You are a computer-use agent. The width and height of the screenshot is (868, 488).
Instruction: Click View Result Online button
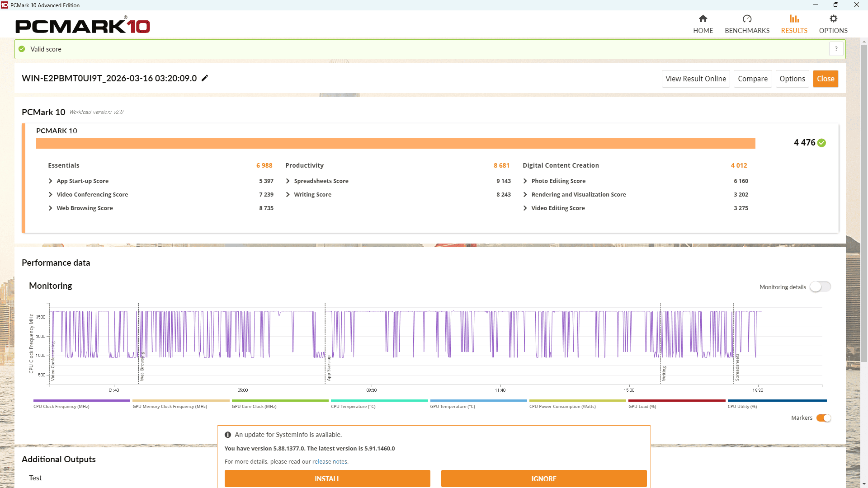pyautogui.click(x=695, y=79)
